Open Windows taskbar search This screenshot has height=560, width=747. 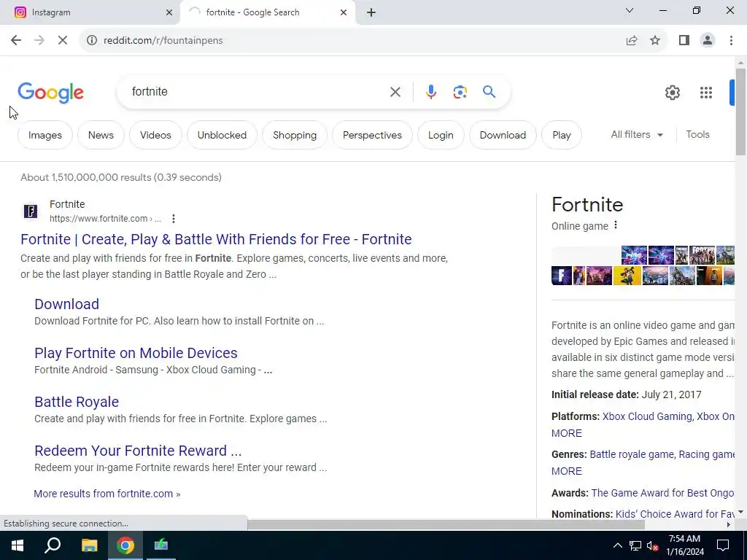[53, 545]
